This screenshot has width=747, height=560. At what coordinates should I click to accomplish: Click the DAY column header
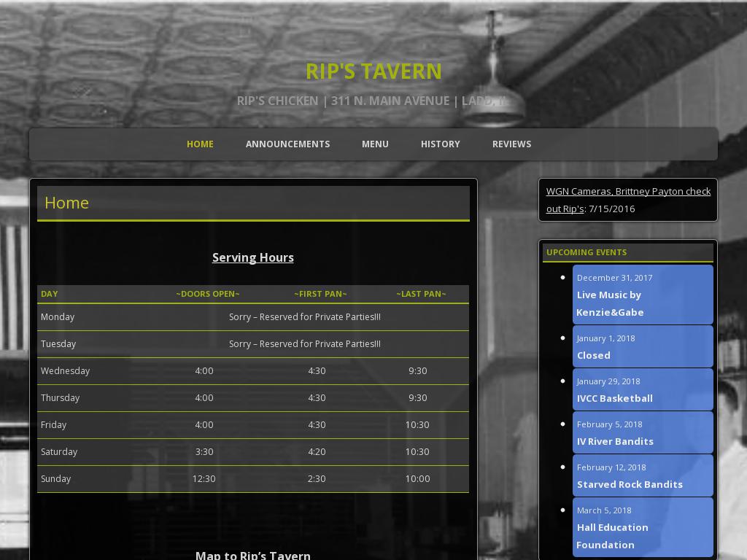[x=49, y=294]
